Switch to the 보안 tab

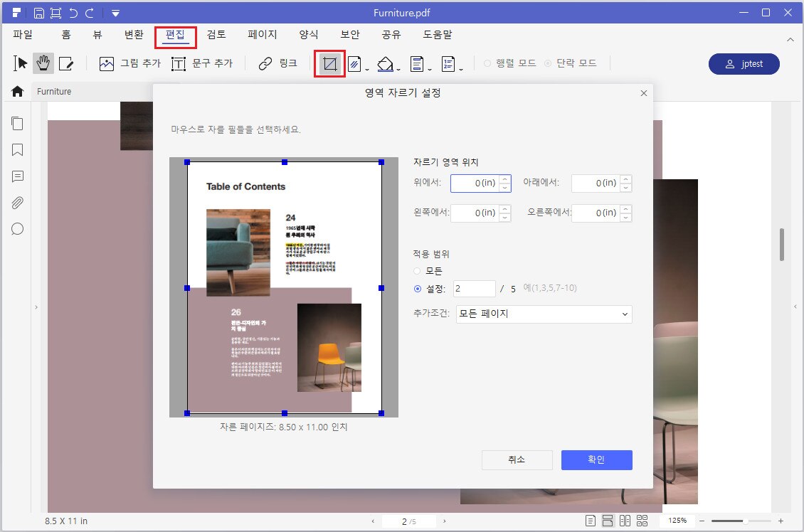click(x=349, y=34)
